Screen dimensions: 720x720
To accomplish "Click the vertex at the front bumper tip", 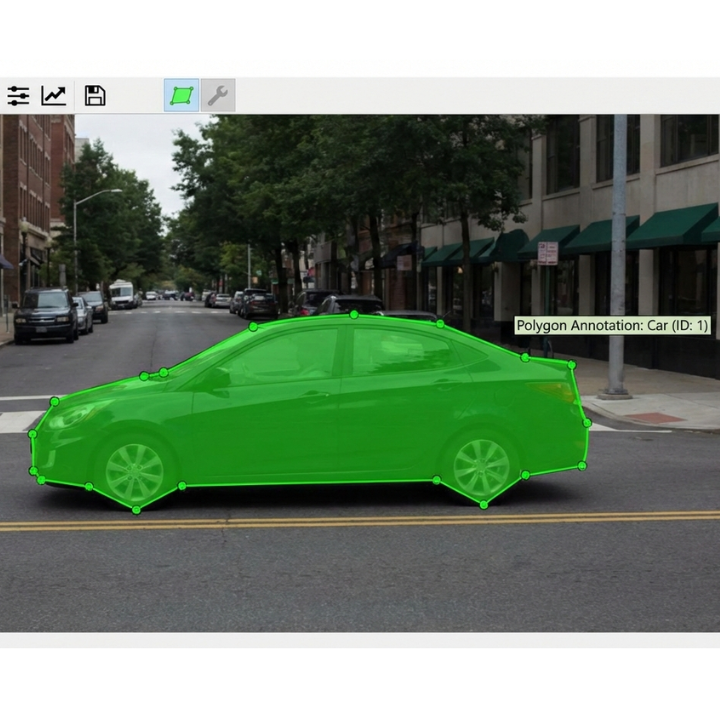I will point(33,435).
